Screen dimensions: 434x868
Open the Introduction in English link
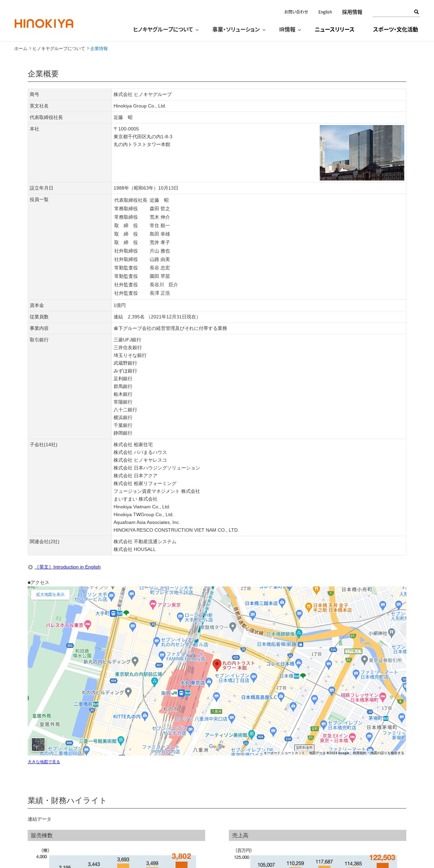[68, 567]
